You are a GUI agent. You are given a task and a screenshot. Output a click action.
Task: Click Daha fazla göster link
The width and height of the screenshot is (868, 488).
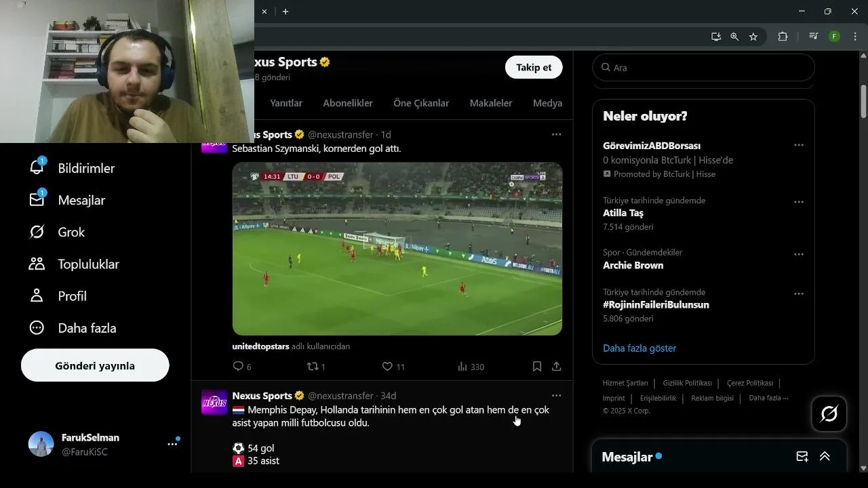pyautogui.click(x=639, y=348)
